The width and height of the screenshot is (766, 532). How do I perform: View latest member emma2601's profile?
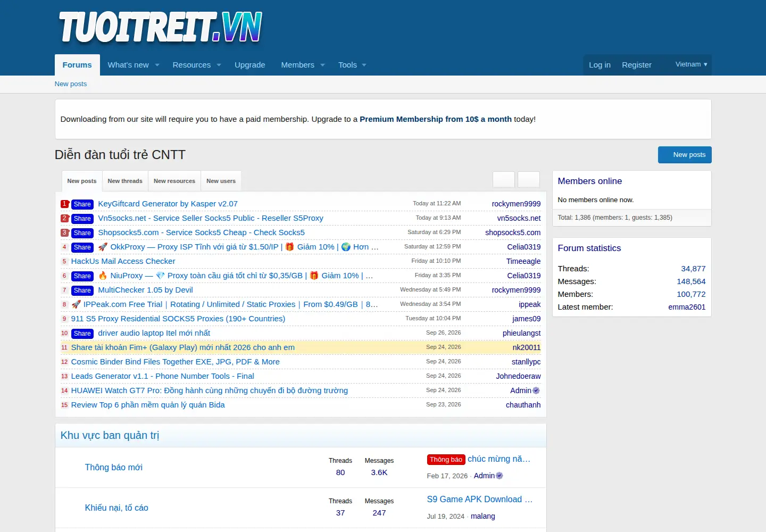click(x=687, y=307)
